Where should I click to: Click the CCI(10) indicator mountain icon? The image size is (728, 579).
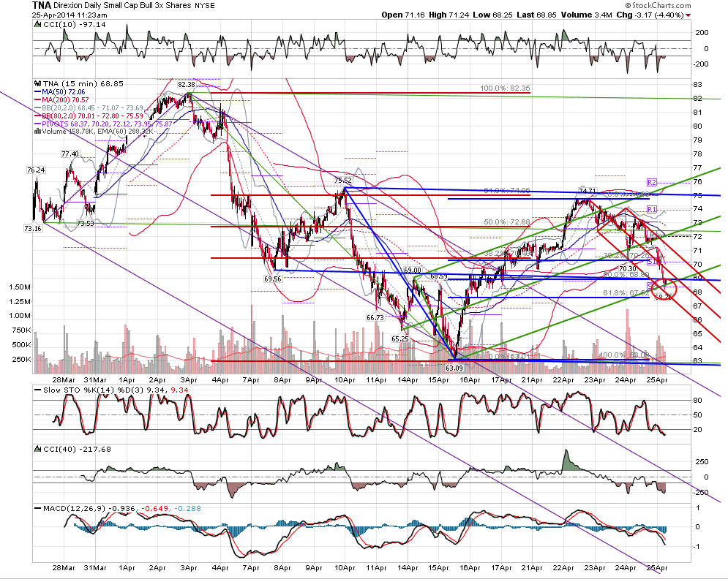(x=37, y=25)
